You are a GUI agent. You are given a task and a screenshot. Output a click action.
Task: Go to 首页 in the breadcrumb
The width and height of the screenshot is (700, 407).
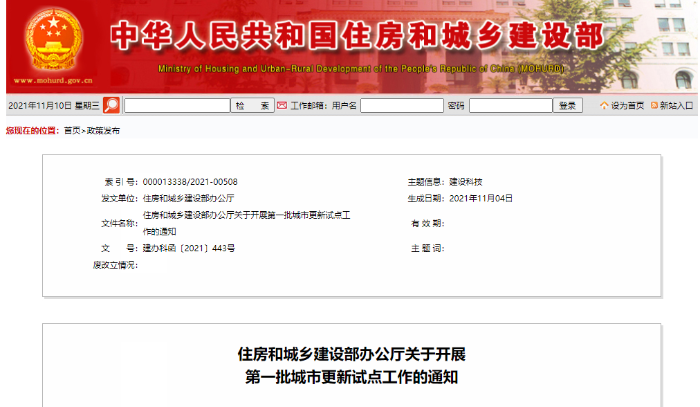(71, 130)
